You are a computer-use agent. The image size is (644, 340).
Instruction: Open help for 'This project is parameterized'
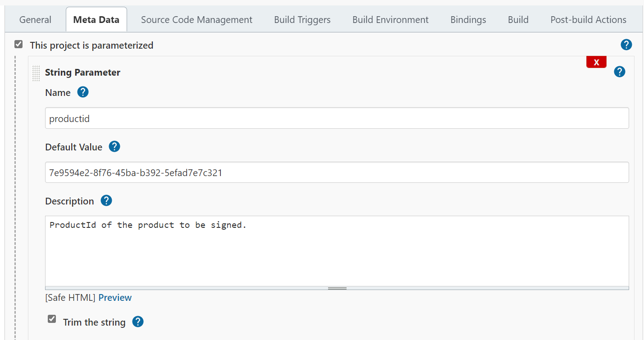click(x=626, y=45)
